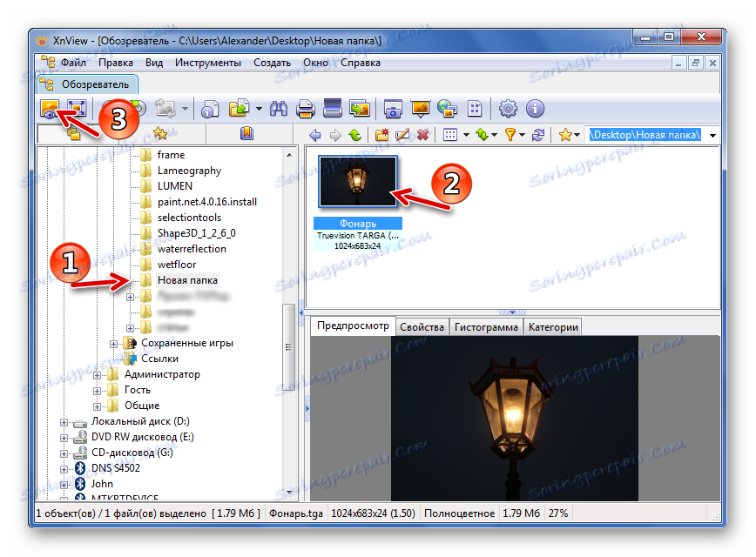
Task: Click the folder tree scrollbar thumb
Action: (x=289, y=346)
